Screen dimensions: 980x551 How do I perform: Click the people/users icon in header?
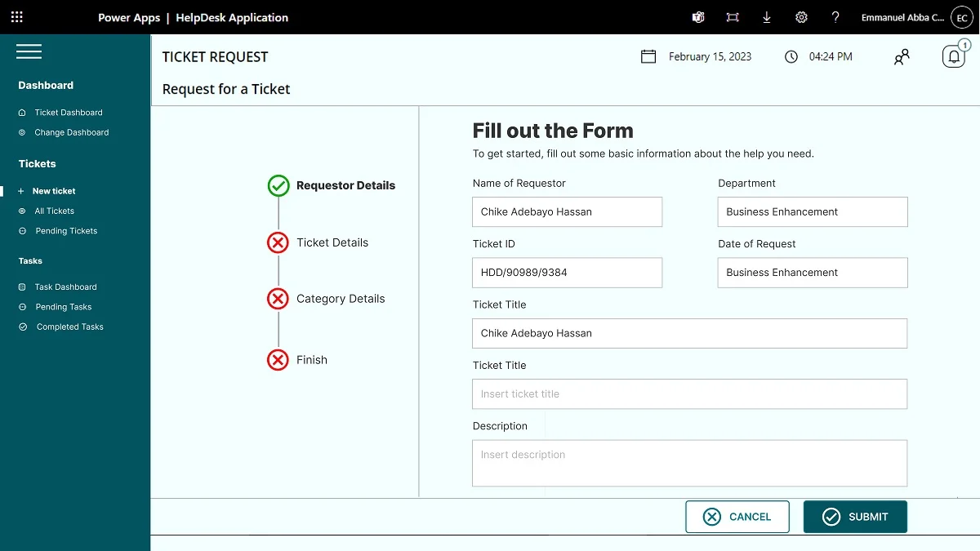[x=902, y=57]
